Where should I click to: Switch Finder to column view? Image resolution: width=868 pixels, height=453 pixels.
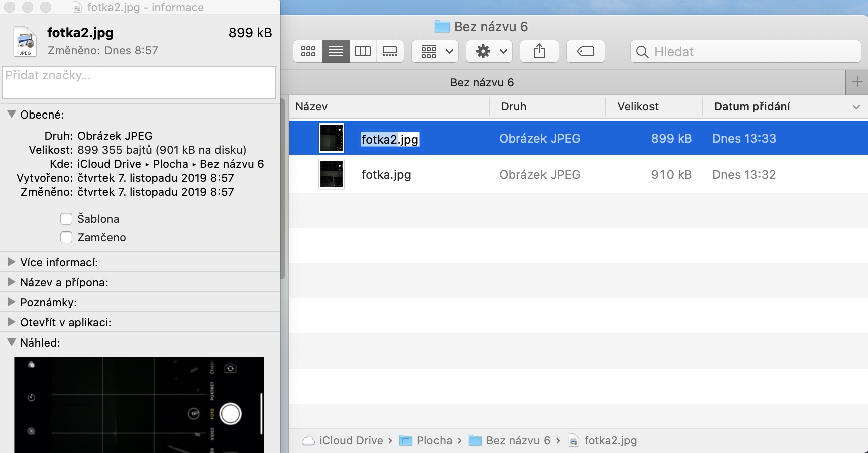coord(363,51)
